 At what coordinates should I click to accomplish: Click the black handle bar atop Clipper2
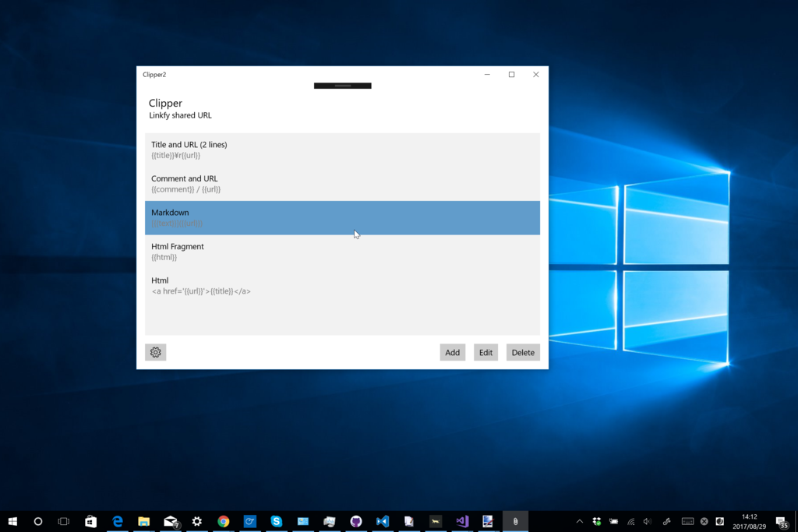coord(343,86)
